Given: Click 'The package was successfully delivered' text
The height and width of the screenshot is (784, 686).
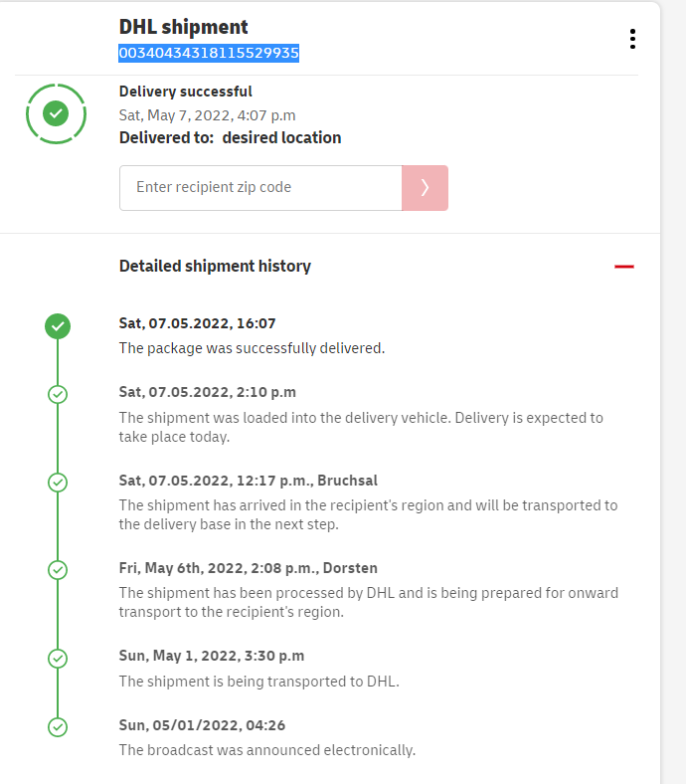Looking at the screenshot, I should pos(252,348).
